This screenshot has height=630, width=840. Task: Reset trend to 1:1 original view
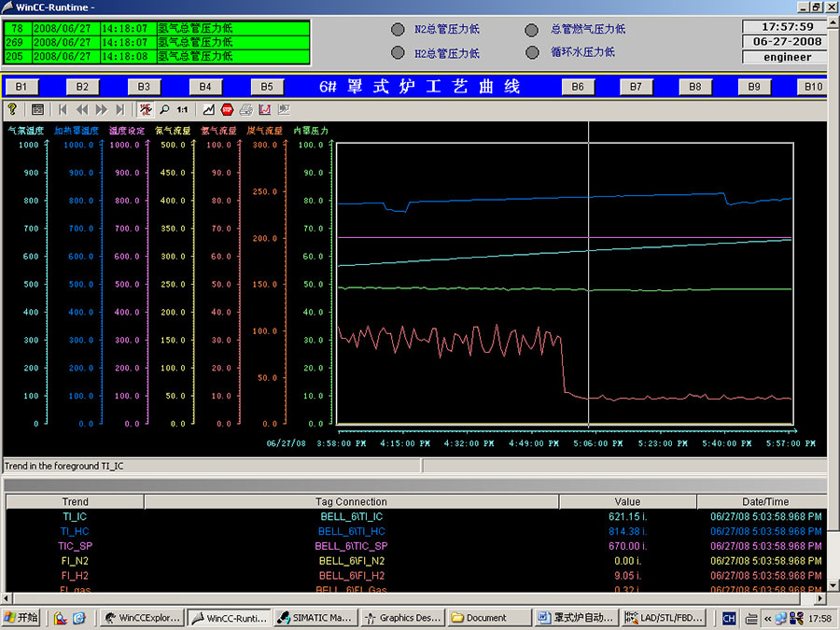[x=182, y=109]
